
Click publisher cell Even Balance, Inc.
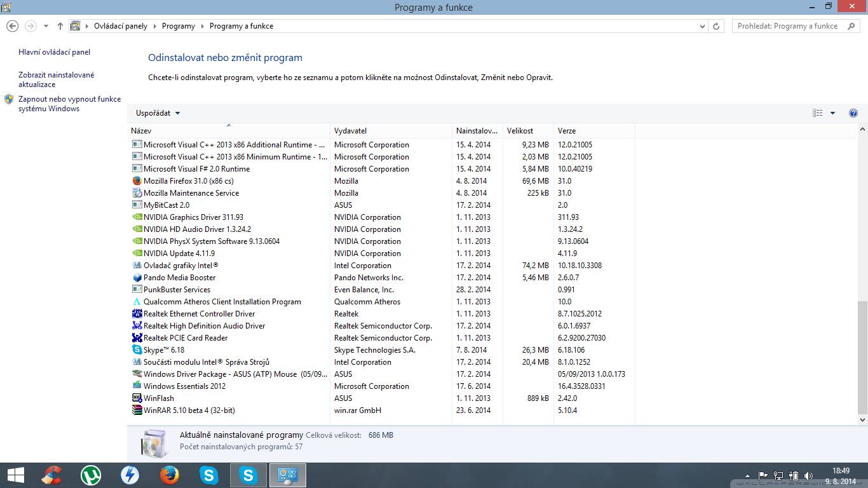[364, 290]
